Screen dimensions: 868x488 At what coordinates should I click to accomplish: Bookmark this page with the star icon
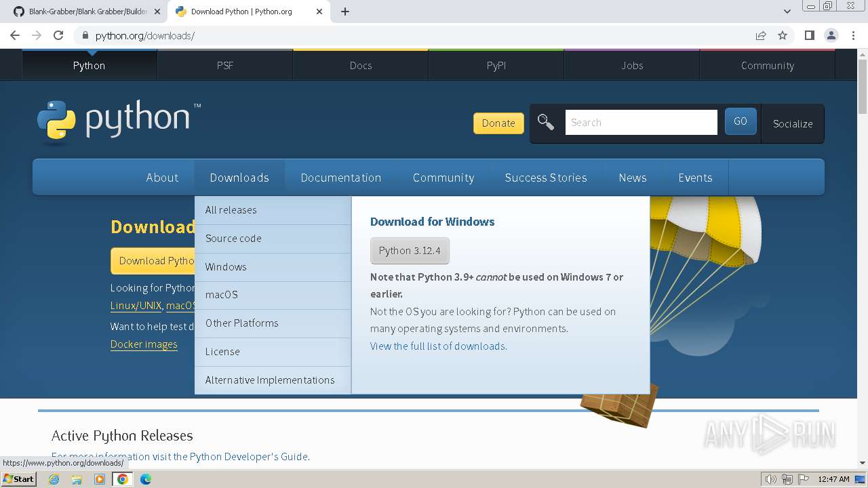(783, 35)
